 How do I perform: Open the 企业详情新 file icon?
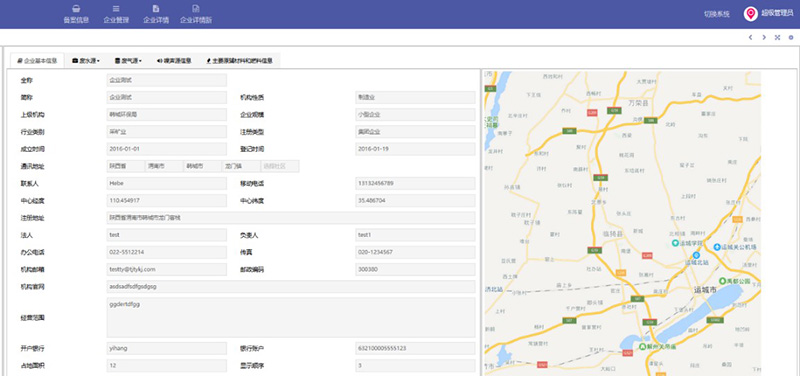(195, 9)
